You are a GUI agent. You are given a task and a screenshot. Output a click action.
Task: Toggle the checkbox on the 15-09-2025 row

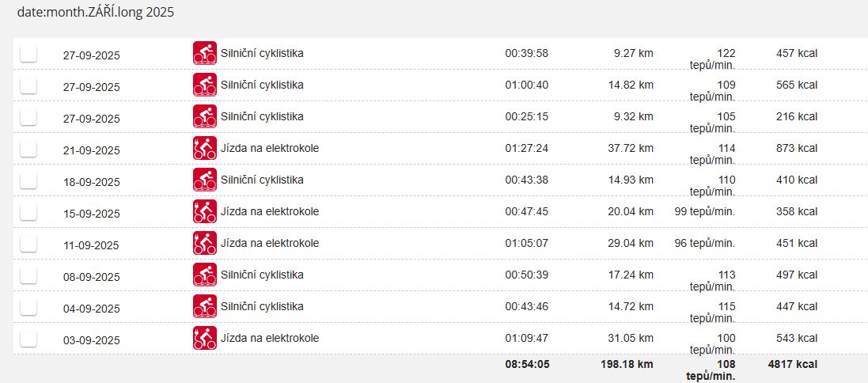28,212
